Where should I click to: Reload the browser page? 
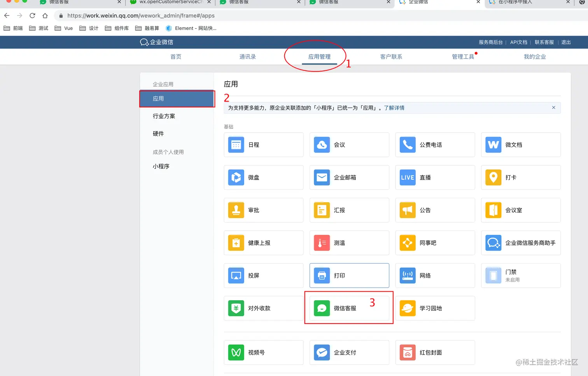[x=32, y=16]
